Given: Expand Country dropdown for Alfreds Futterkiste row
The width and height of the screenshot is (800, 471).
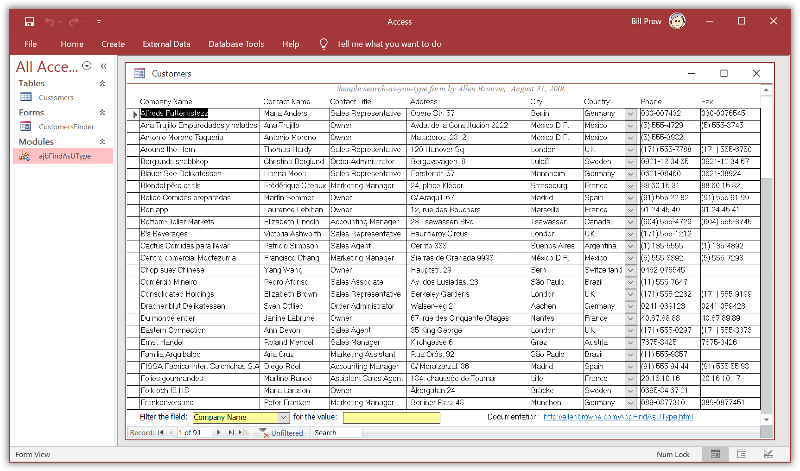Looking at the screenshot, I should (630, 114).
